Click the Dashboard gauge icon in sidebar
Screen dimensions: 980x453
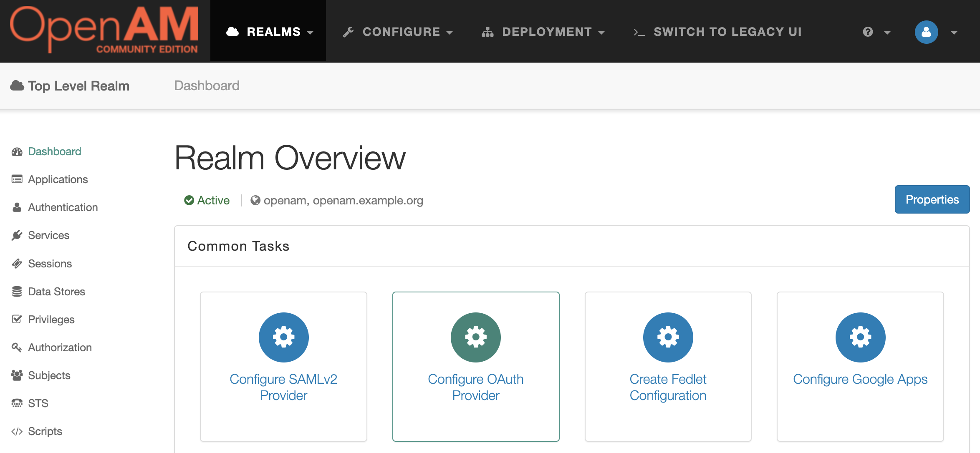pos(17,152)
